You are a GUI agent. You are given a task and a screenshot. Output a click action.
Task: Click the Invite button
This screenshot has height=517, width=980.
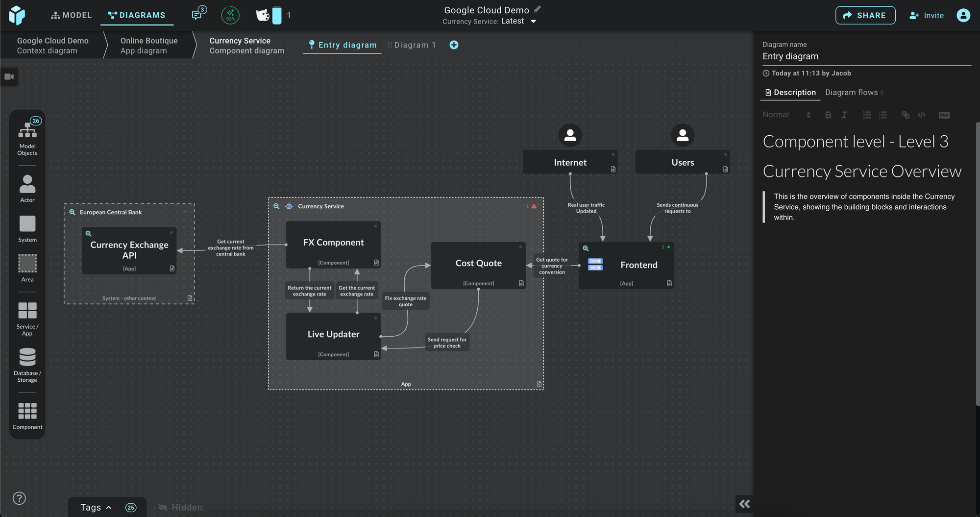pyautogui.click(x=927, y=15)
